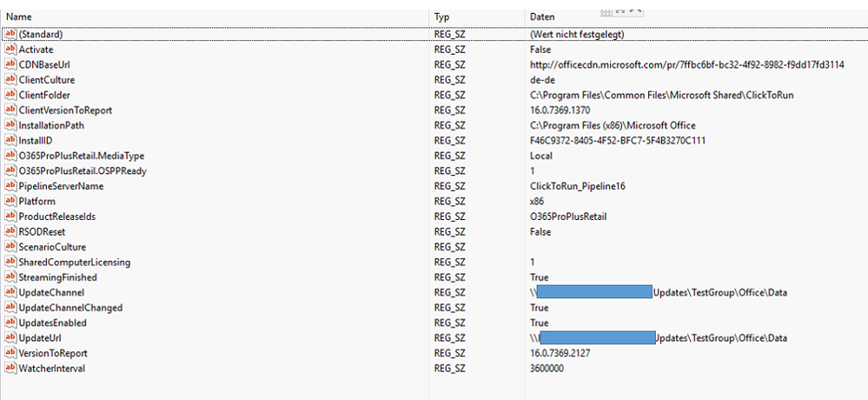868x400 pixels.
Task: Click the InstallationPath value icon
Action: click(x=10, y=125)
